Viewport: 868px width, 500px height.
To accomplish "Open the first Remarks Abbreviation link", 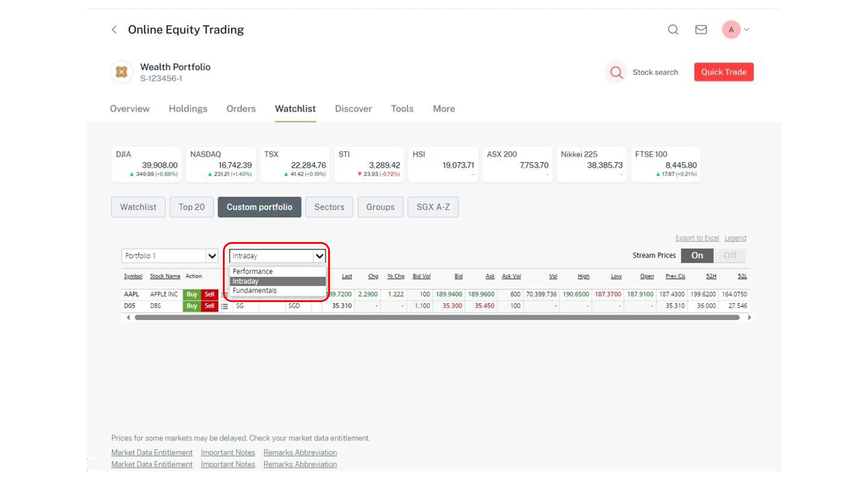I will click(x=300, y=453).
